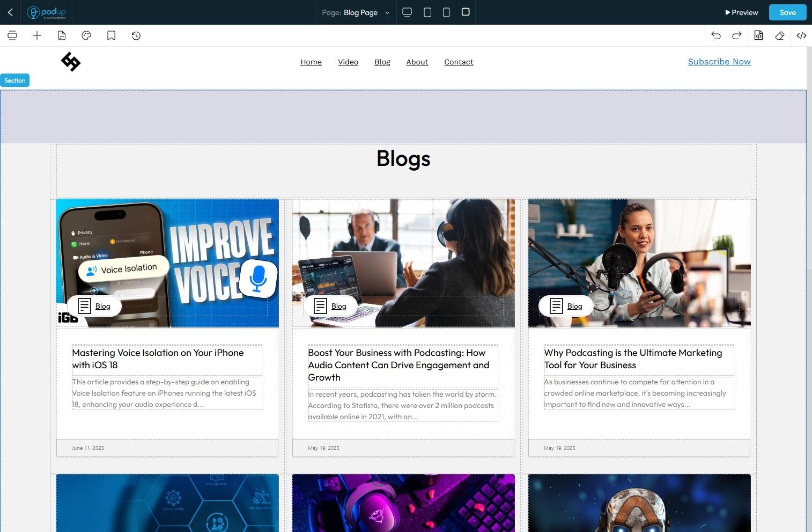
Task: Open the custom code brackets icon
Action: pos(801,35)
